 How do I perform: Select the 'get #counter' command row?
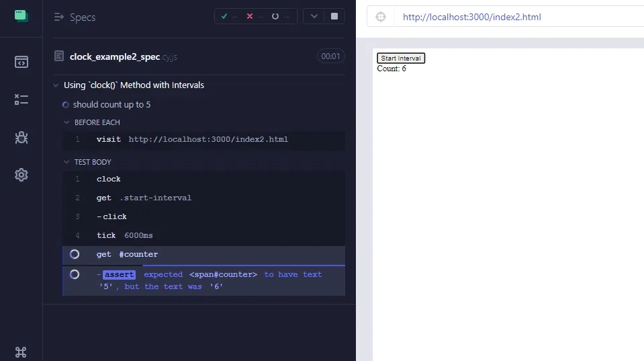[203, 255]
